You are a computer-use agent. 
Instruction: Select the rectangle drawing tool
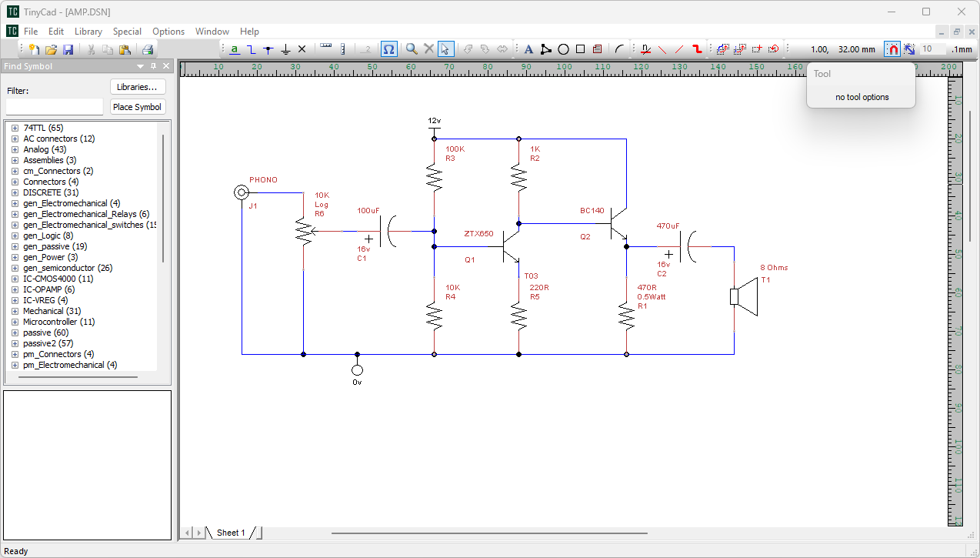580,48
